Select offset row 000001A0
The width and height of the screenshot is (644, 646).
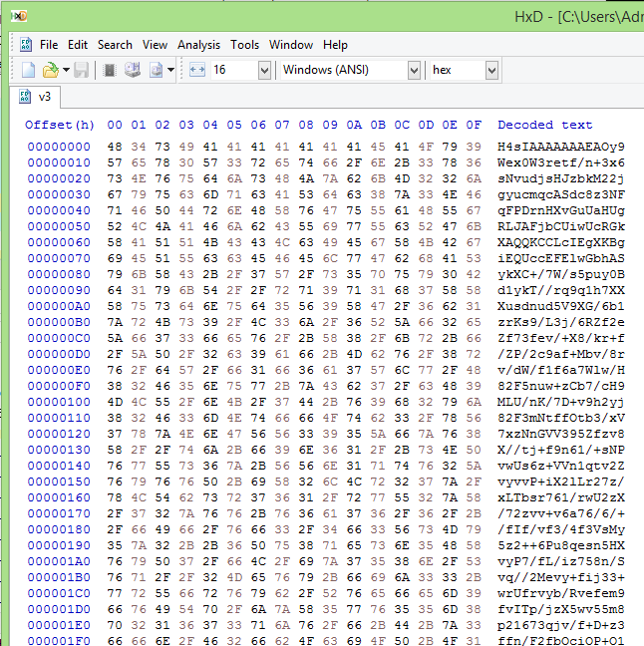(x=59, y=562)
